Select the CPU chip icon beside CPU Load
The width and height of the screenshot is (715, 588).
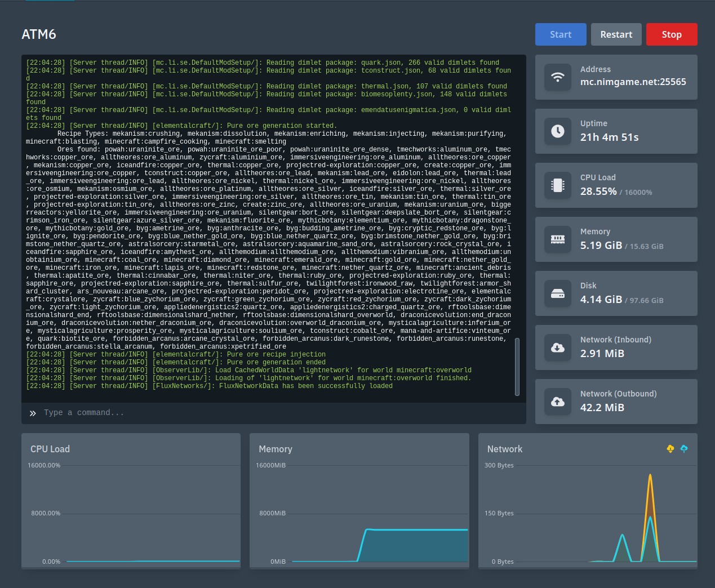point(557,185)
